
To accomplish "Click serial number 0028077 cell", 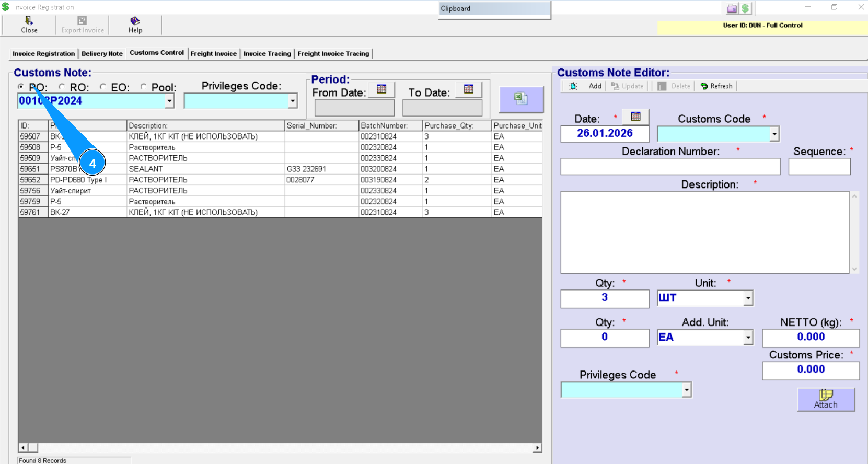I will point(322,180).
